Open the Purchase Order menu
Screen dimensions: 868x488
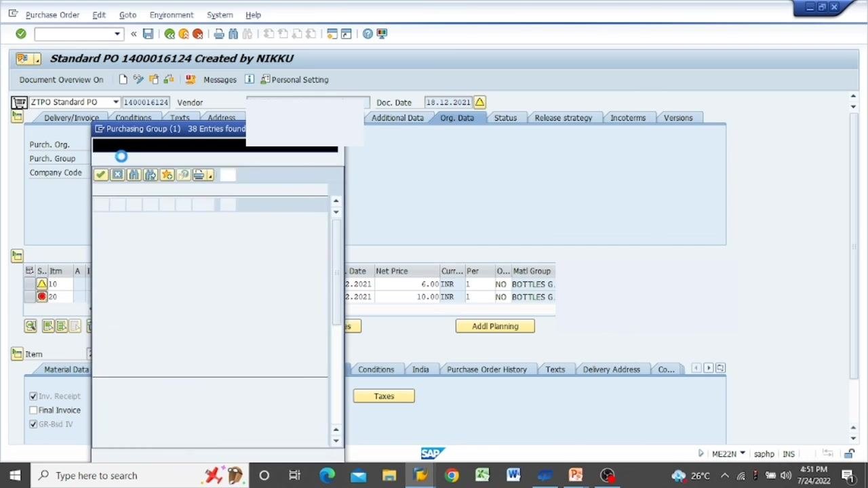52,14
